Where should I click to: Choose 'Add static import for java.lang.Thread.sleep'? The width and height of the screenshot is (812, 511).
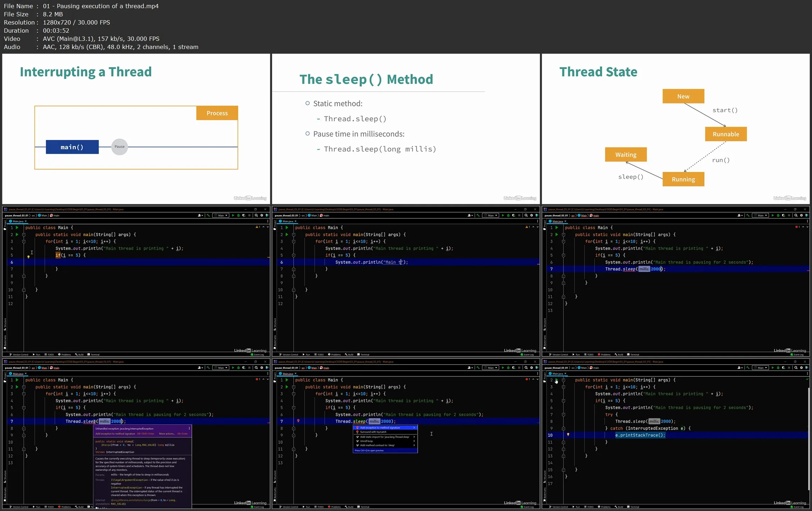(385, 437)
